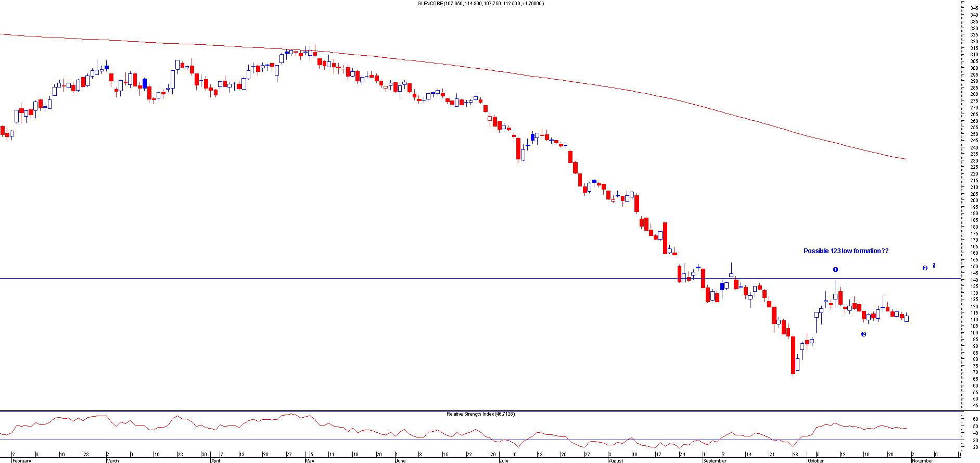This screenshot has width=980, height=463.
Task: Click the 140 price level on right axis
Action: tap(973, 280)
